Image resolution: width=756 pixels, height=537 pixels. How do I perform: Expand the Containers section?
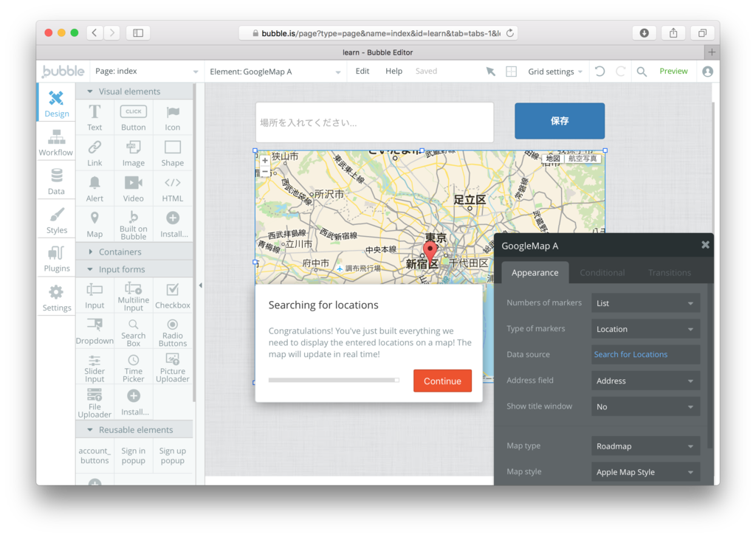[134, 252]
